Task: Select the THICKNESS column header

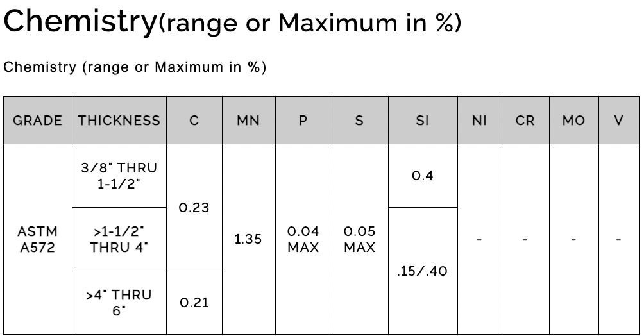Action: coord(119,121)
